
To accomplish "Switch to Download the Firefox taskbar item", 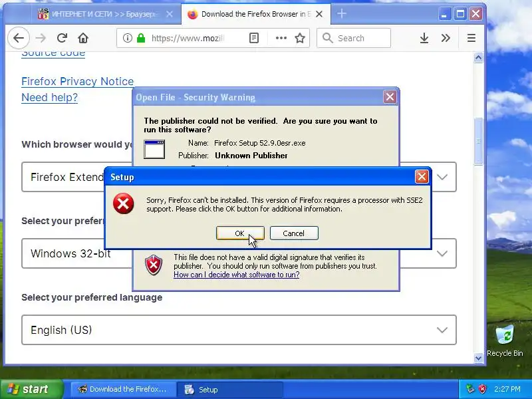I will [x=123, y=389].
